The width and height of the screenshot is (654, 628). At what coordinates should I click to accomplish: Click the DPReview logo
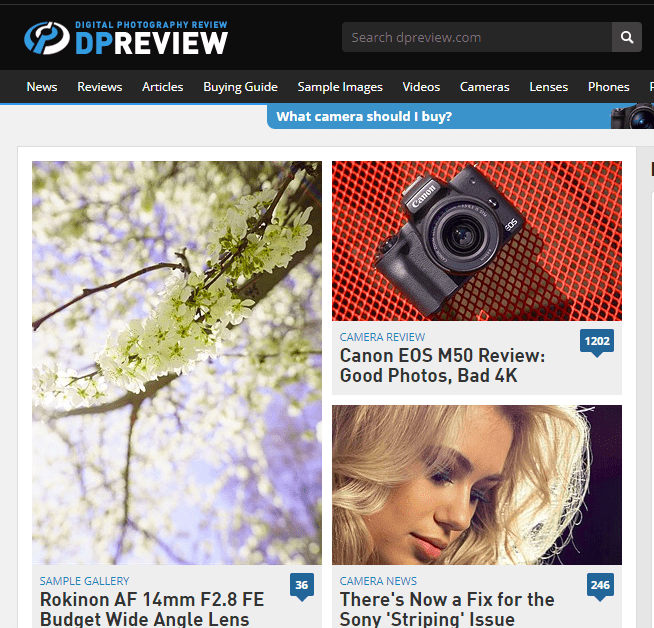pos(126,38)
